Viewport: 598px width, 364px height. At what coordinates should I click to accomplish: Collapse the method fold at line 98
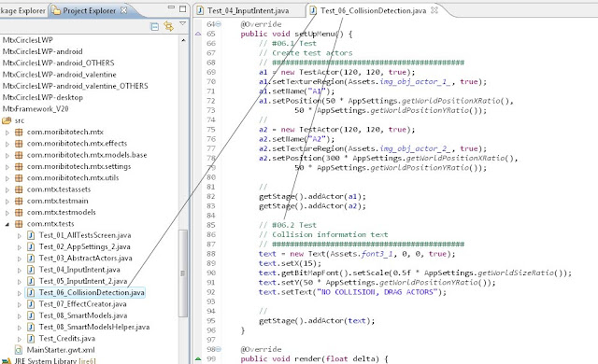219,349
